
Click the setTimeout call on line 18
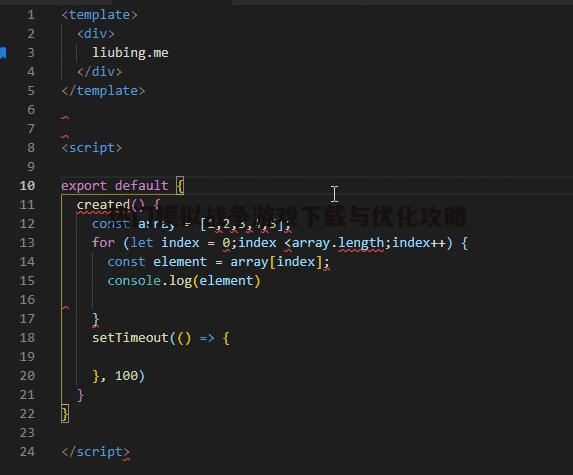pyautogui.click(x=130, y=338)
